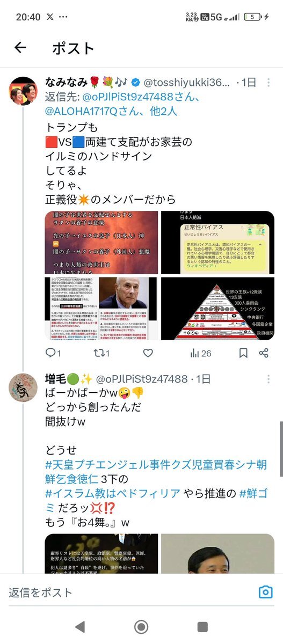
Task: Tap the 返信をポスト reply field
Action: tap(129, 592)
